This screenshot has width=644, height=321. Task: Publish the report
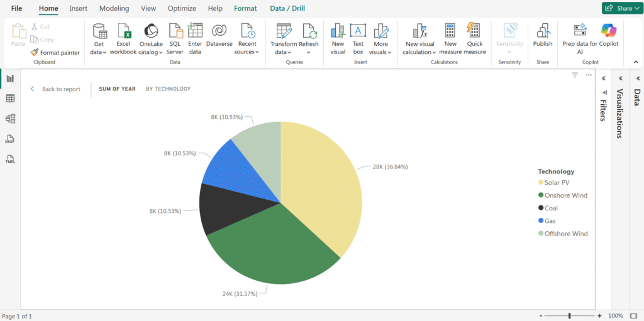pyautogui.click(x=542, y=31)
